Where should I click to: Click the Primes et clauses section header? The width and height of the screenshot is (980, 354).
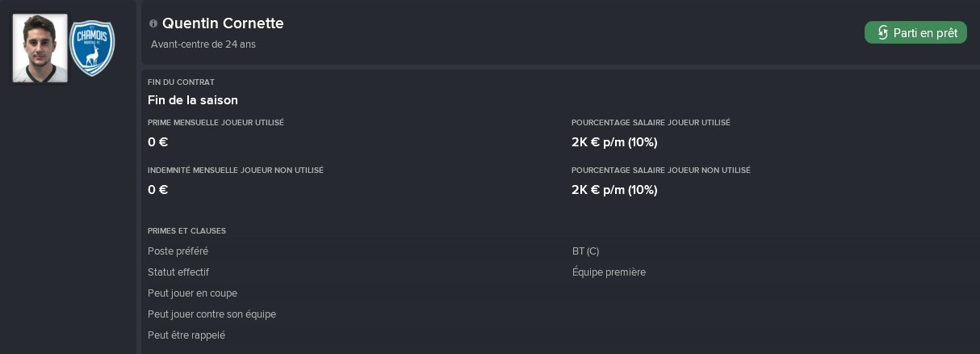pos(186,231)
